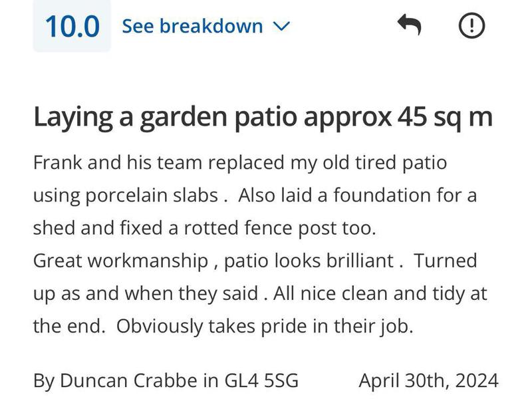The height and width of the screenshot is (419, 532).
Task: Click the 'Great workmanship' phrase
Action: point(120,261)
